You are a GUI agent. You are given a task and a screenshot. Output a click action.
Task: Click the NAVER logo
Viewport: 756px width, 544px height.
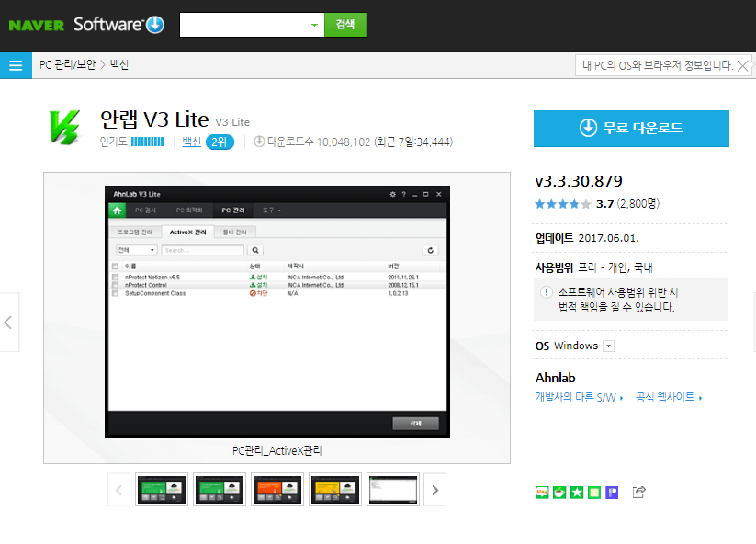tap(36, 25)
